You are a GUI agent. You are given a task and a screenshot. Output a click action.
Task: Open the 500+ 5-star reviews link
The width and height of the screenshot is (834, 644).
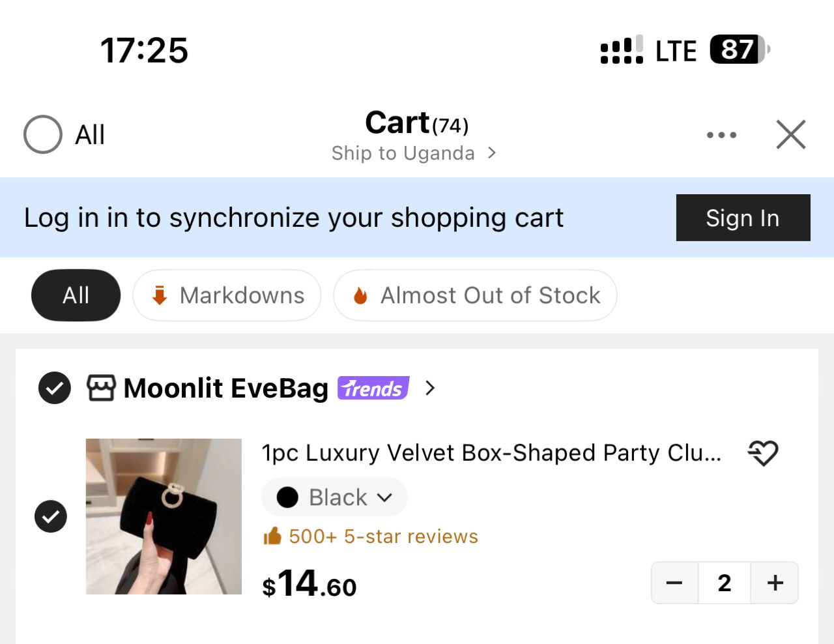click(384, 536)
